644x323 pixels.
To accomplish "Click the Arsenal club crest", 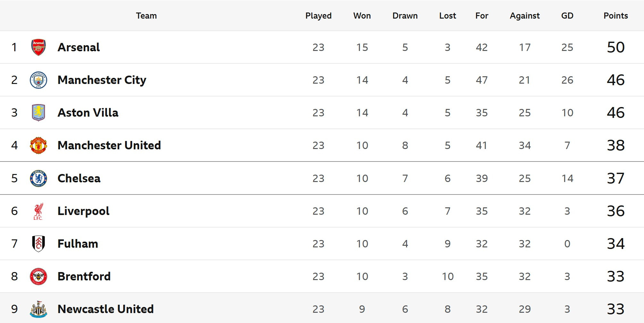I will tap(38, 47).
